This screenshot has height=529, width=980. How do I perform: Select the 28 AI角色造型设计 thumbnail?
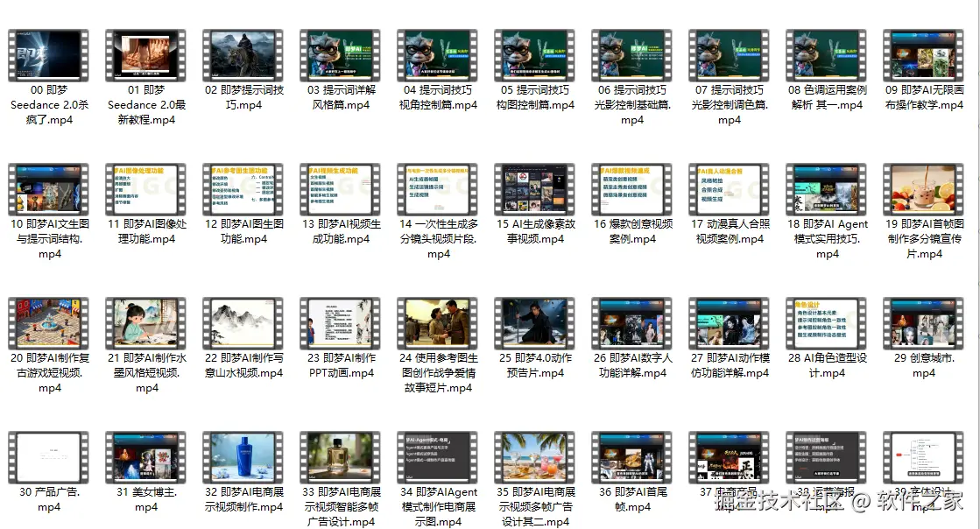(x=826, y=323)
